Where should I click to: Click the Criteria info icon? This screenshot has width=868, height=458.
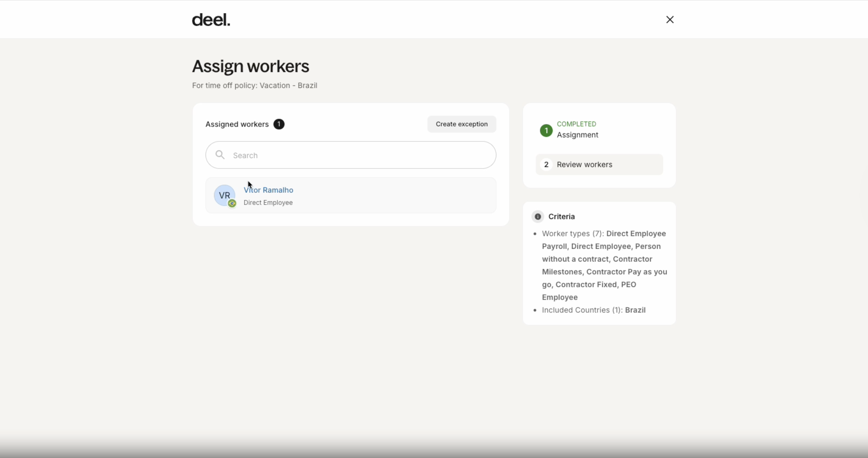click(537, 216)
